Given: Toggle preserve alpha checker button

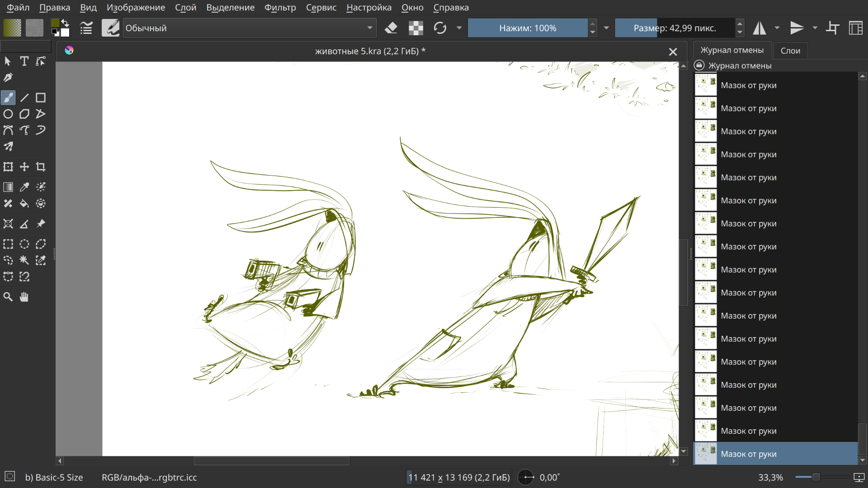Looking at the screenshot, I should pyautogui.click(x=416, y=28).
